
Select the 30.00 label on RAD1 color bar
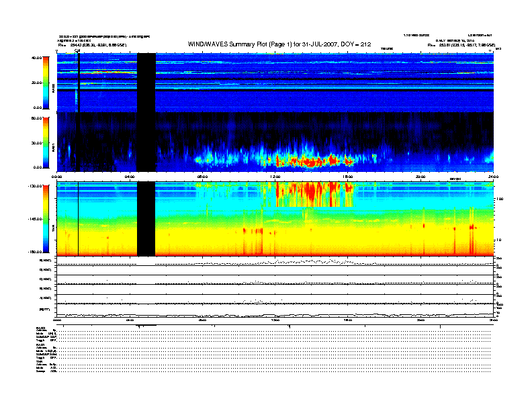[36, 143]
